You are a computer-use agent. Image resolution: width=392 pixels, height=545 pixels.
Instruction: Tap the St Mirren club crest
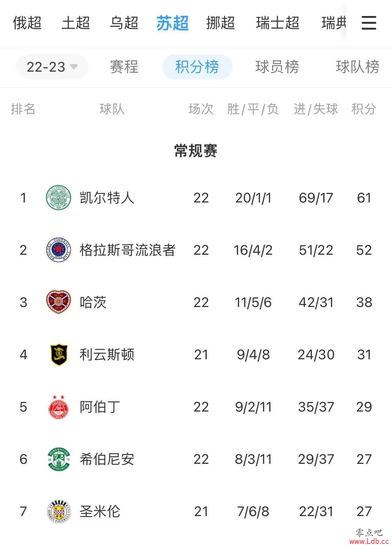click(59, 511)
